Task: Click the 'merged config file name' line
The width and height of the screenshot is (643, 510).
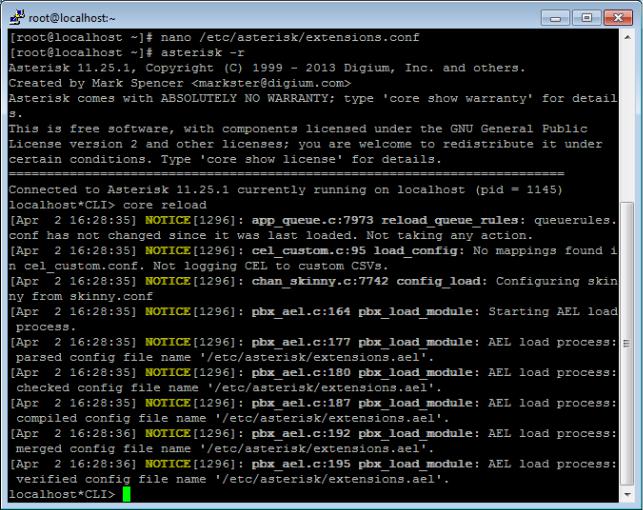Action: [x=225, y=449]
